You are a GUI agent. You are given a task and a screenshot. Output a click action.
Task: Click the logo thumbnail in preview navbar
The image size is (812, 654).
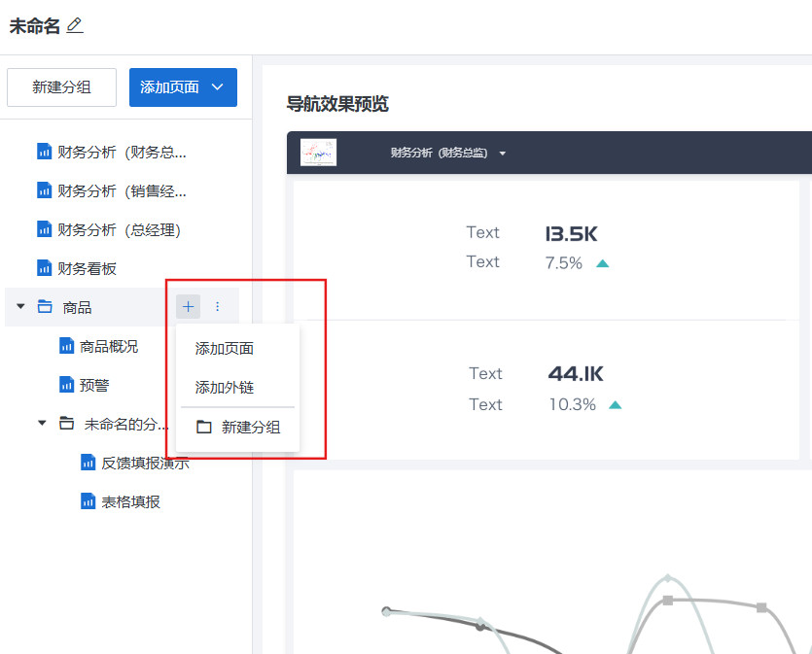coord(318,153)
